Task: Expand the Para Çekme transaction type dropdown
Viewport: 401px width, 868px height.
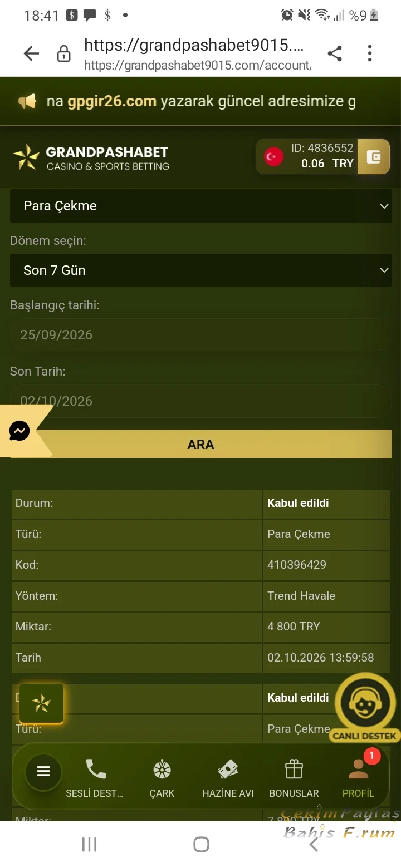Action: click(201, 206)
